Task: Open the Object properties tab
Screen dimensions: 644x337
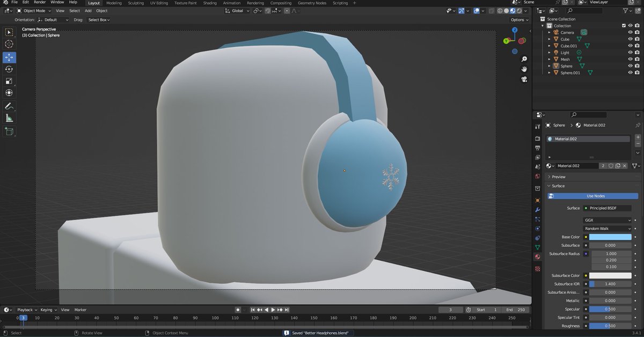Action: click(x=538, y=200)
